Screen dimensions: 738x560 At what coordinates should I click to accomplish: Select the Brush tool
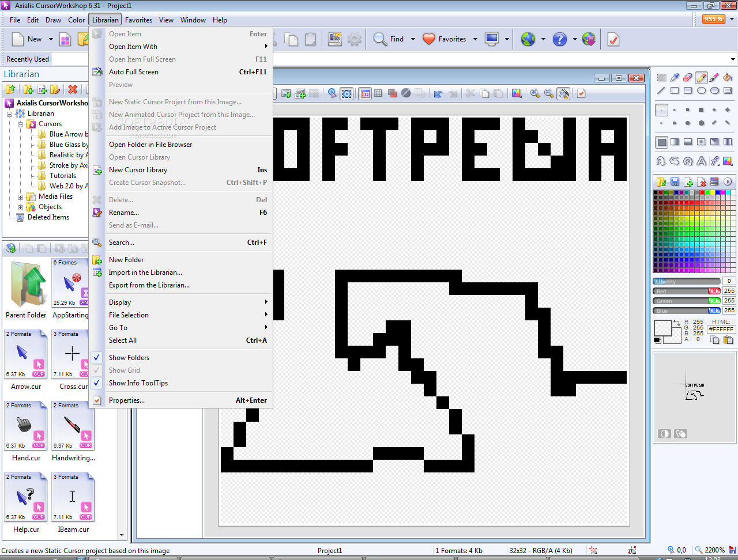pos(714,77)
